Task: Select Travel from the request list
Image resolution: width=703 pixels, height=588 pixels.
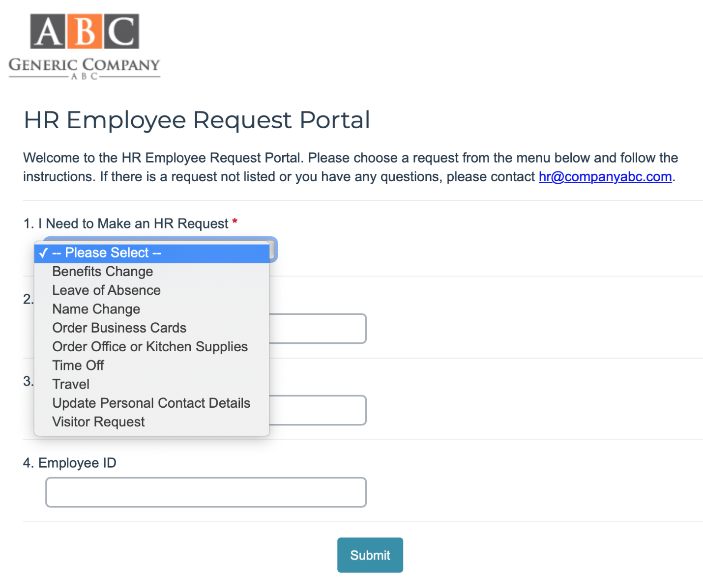Action: tap(71, 384)
